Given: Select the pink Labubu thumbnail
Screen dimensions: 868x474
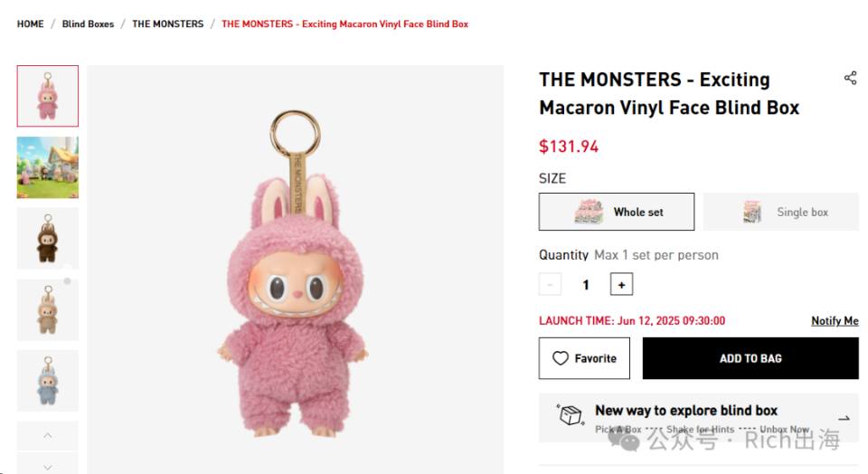Looking at the screenshot, I should [x=48, y=96].
